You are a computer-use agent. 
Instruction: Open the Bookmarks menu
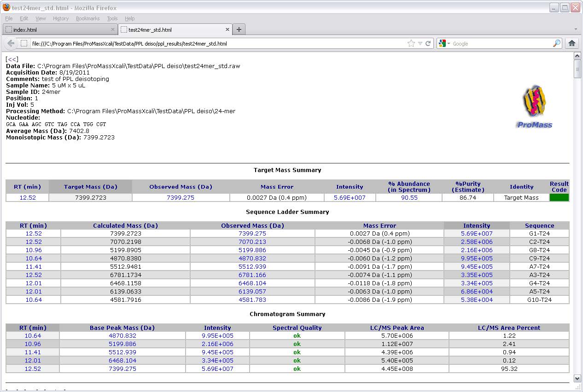pos(87,18)
